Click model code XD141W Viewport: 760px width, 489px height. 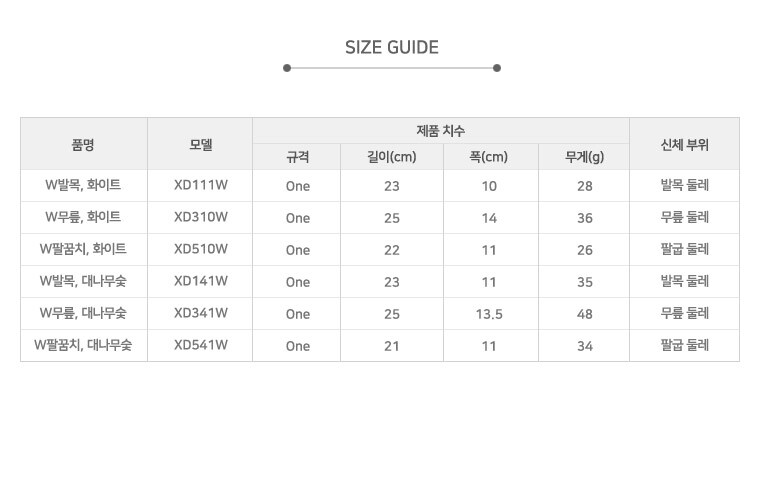(200, 282)
